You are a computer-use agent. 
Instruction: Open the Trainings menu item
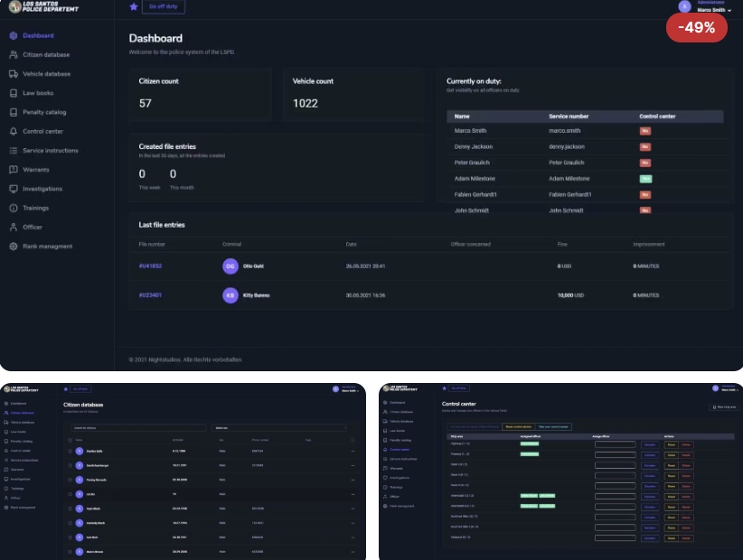(x=35, y=208)
